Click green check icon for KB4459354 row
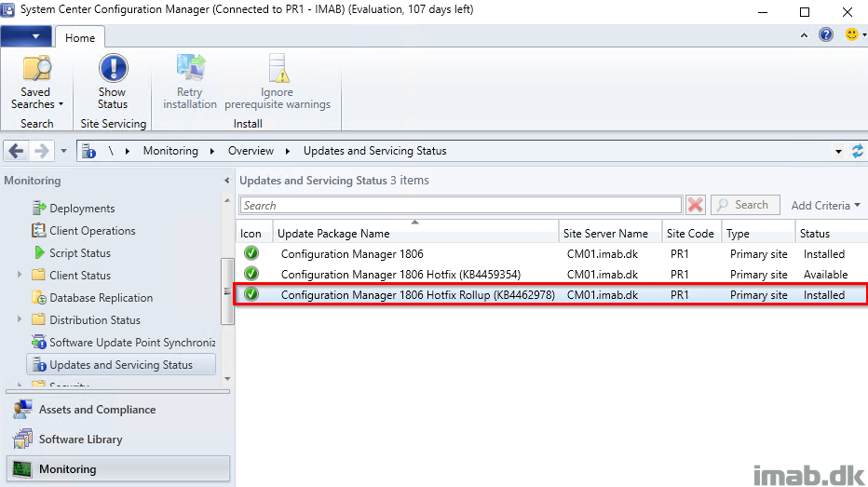 click(x=251, y=274)
